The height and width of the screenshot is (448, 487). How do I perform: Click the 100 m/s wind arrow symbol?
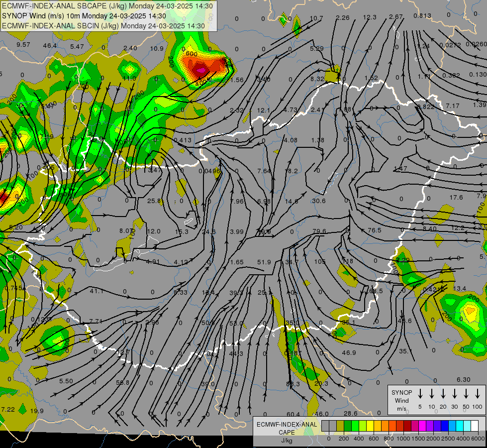click(x=478, y=394)
